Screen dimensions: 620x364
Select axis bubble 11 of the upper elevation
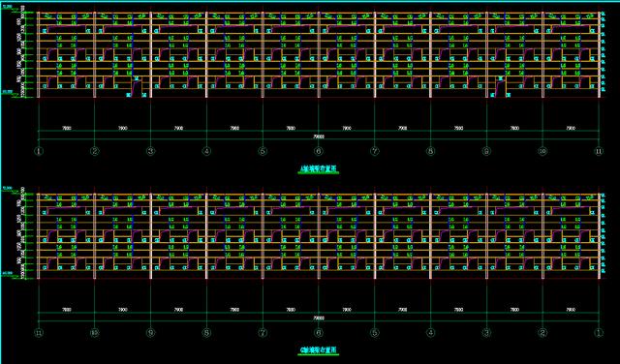(600, 151)
